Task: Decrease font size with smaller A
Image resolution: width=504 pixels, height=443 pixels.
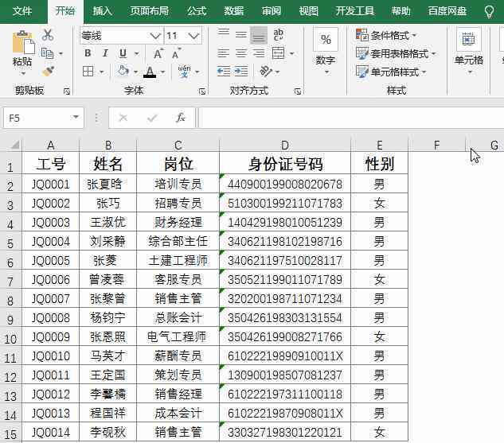Action: click(176, 53)
